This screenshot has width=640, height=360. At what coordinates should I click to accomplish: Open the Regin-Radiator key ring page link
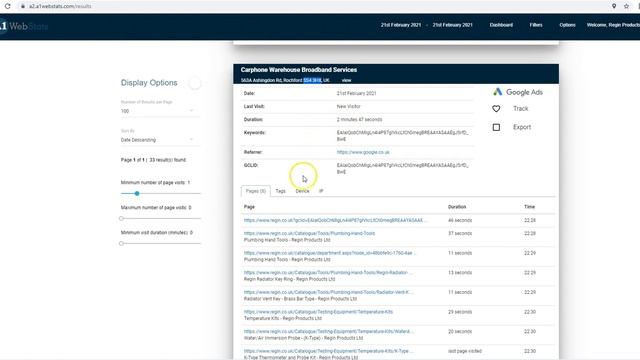(328, 273)
